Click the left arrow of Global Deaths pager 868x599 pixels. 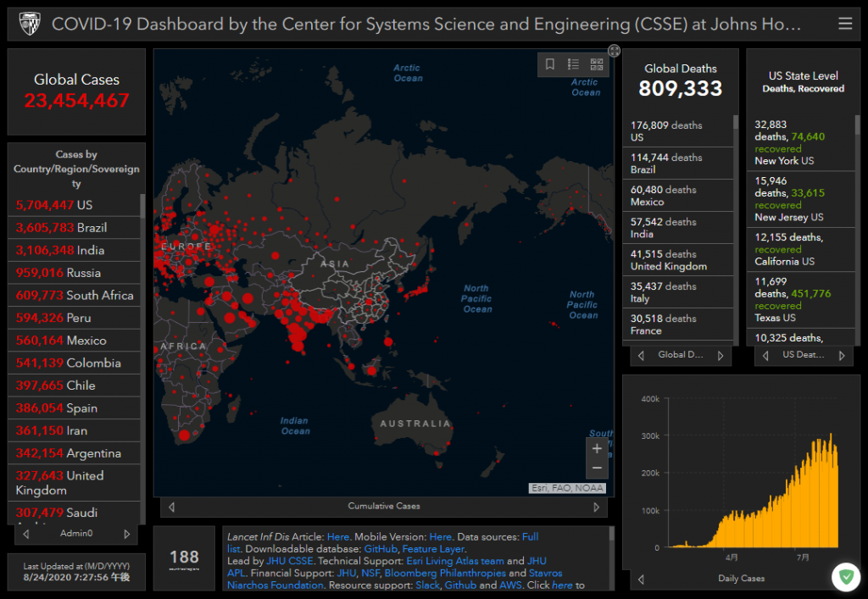point(641,356)
